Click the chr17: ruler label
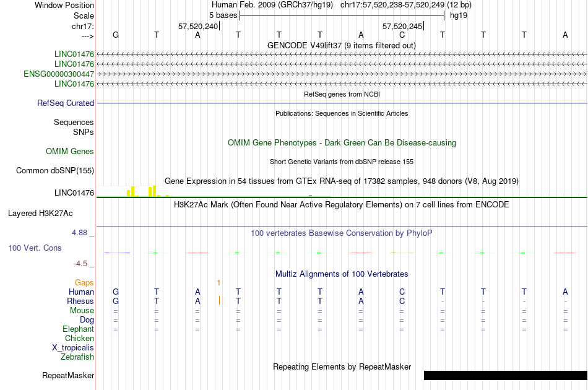 (x=83, y=26)
